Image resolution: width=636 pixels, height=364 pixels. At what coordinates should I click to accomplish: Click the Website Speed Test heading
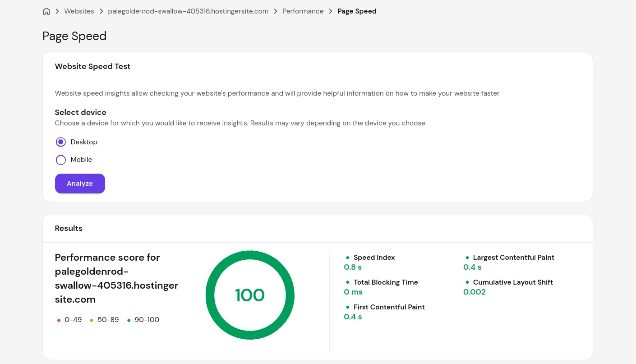[x=92, y=66]
